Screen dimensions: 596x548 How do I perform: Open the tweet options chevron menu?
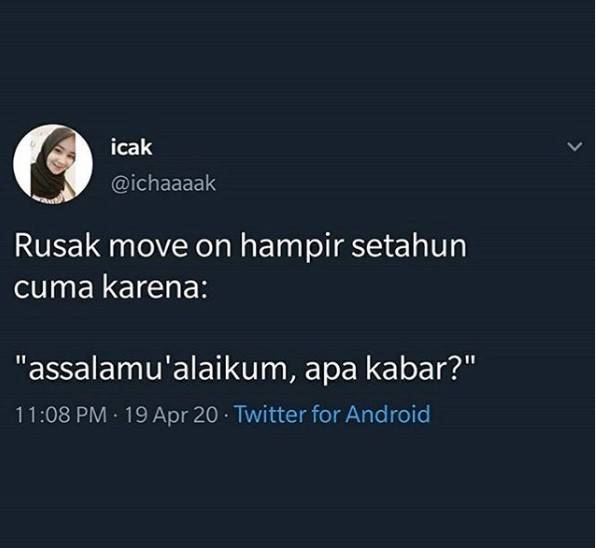pyautogui.click(x=574, y=147)
